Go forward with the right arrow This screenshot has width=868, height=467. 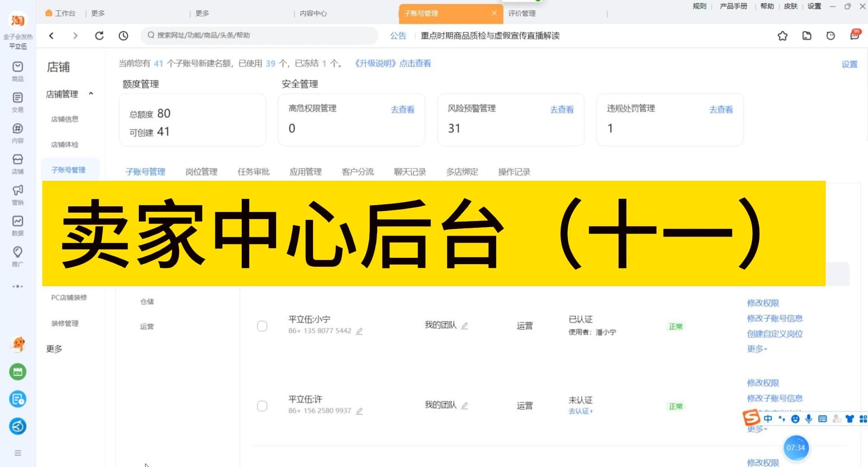point(75,35)
